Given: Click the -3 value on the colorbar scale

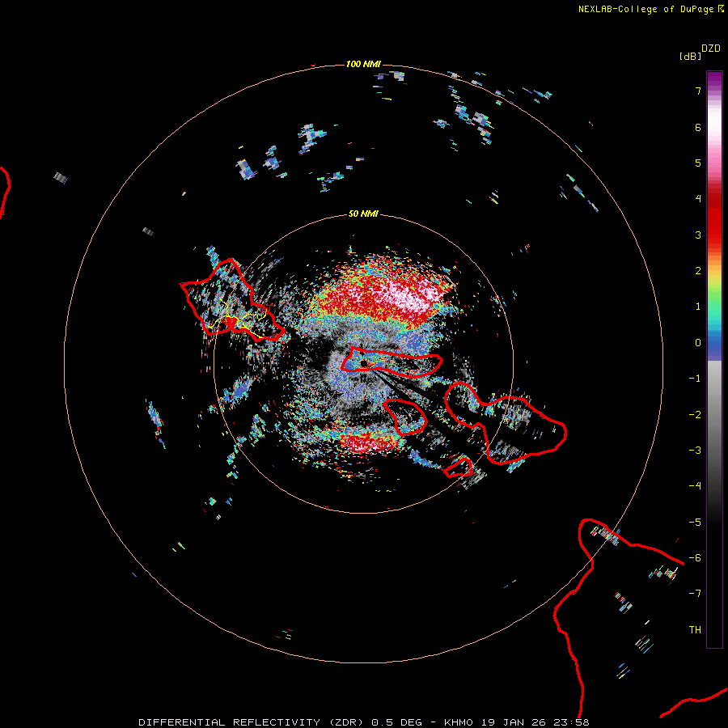Looking at the screenshot, I should 695,451.
